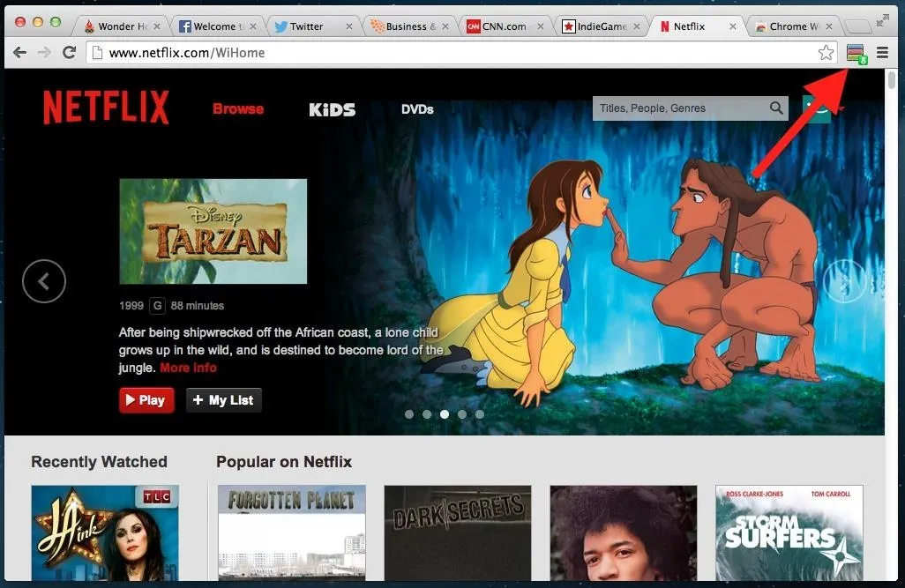Show previous featured title with left arrow
Screen dimensions: 905x588
pos(44,281)
